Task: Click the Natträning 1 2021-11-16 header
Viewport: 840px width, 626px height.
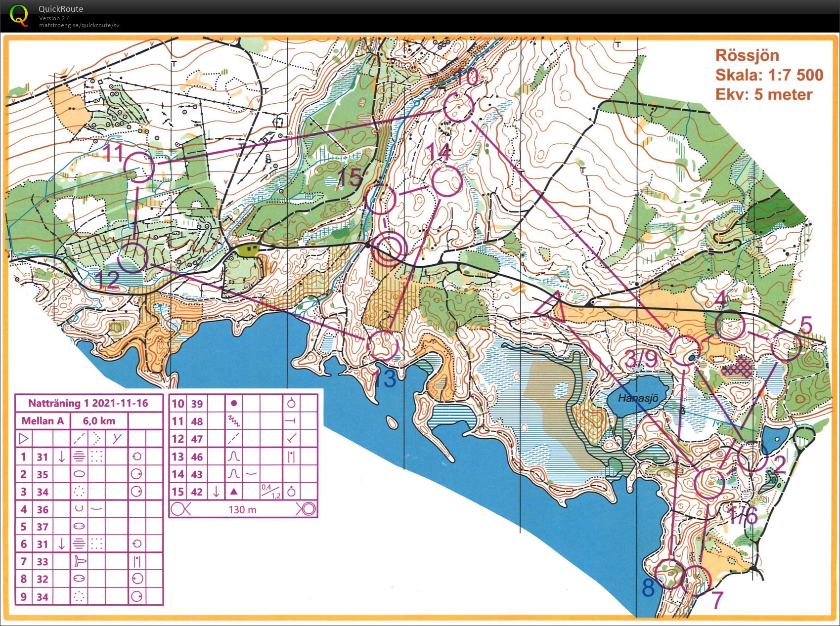Action: pos(88,403)
